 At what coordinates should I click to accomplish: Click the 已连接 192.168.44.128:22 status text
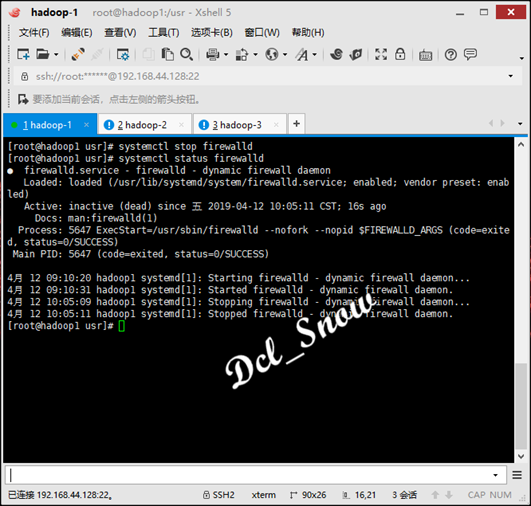click(x=60, y=495)
